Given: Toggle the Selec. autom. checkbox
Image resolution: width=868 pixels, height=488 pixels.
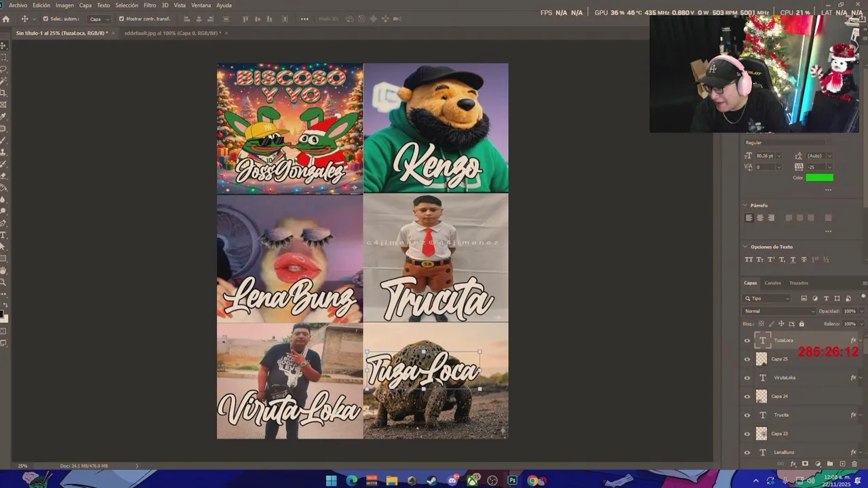Looking at the screenshot, I should pos(45,19).
